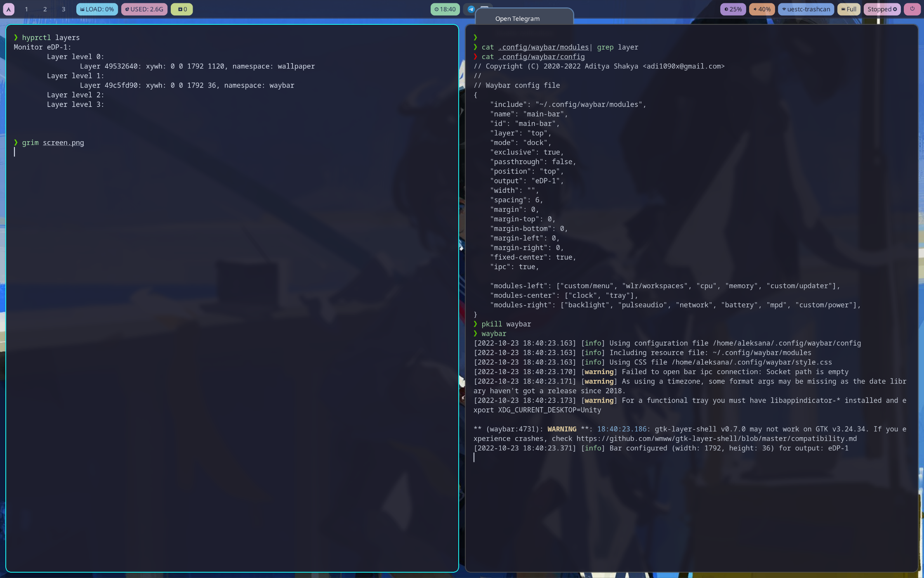Open the Arch logo launcher menu

(8, 9)
